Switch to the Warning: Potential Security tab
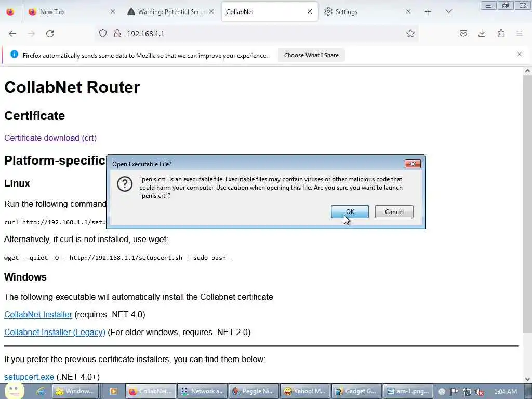This screenshot has width=532, height=399. point(170,12)
